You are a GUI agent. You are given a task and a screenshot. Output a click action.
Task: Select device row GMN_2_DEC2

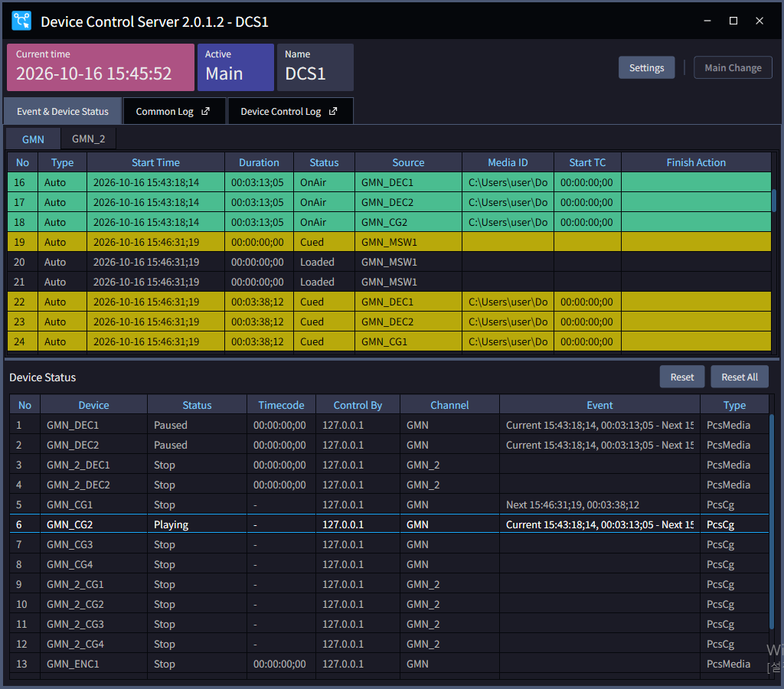[389, 485]
